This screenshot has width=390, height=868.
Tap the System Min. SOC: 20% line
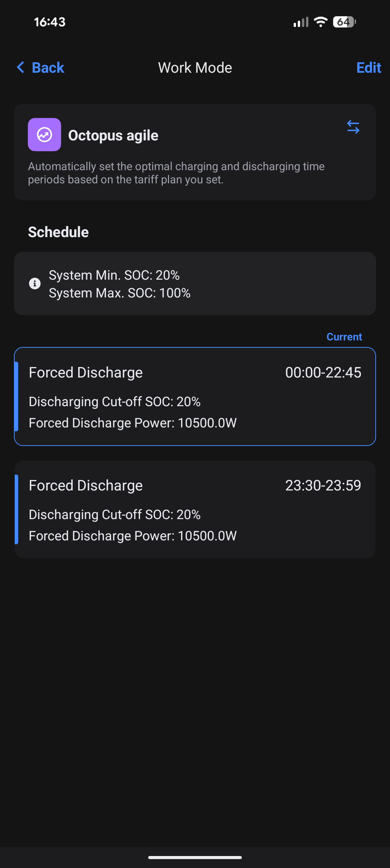click(x=114, y=275)
